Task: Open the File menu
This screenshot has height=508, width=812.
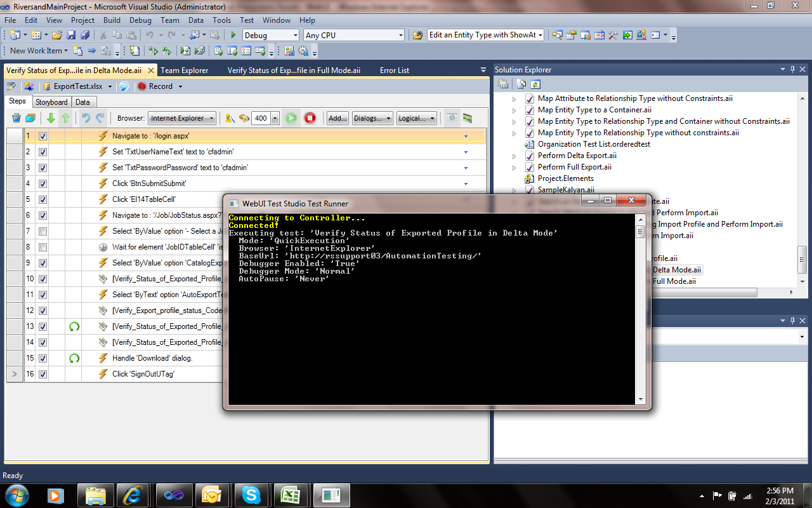Action: tap(10, 20)
